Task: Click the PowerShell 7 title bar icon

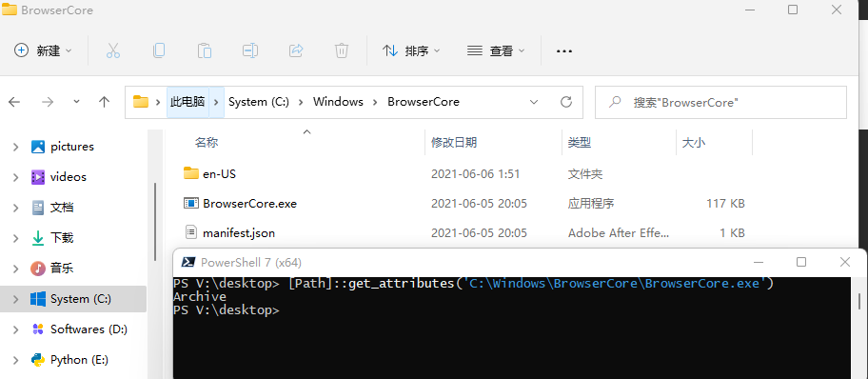Action: point(188,262)
